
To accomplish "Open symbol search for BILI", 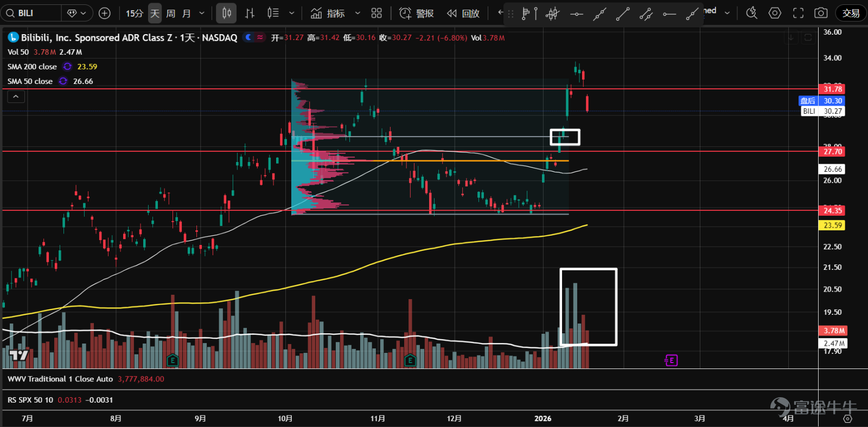I will coord(30,13).
